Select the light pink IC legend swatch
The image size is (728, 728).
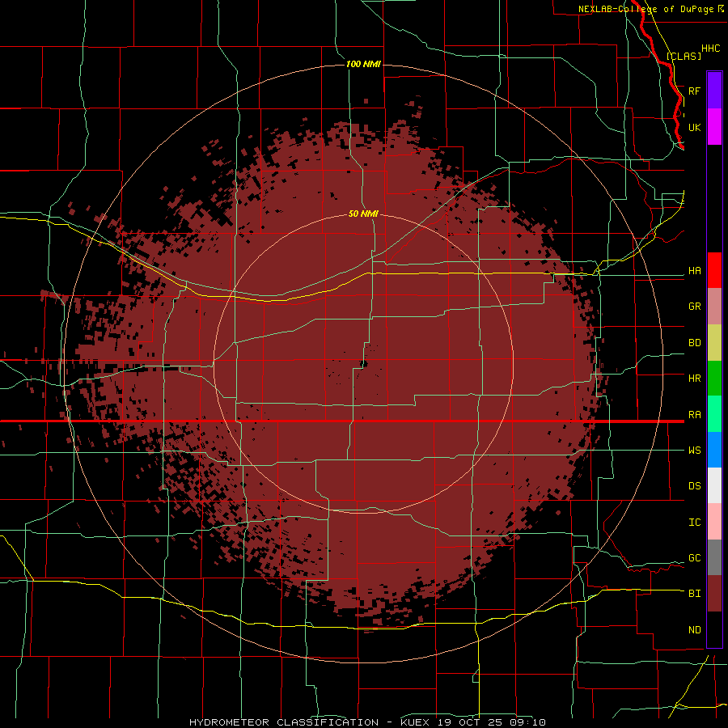coord(714,522)
